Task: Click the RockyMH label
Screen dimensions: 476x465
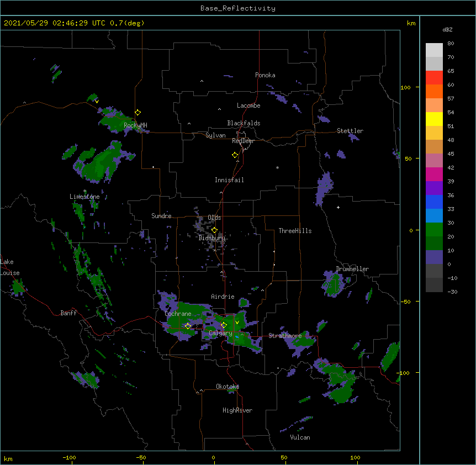Action: click(135, 125)
